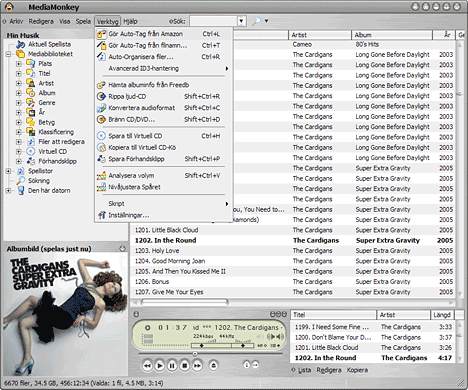Open the Redigera menu
The image size is (468, 390).
[41, 21]
